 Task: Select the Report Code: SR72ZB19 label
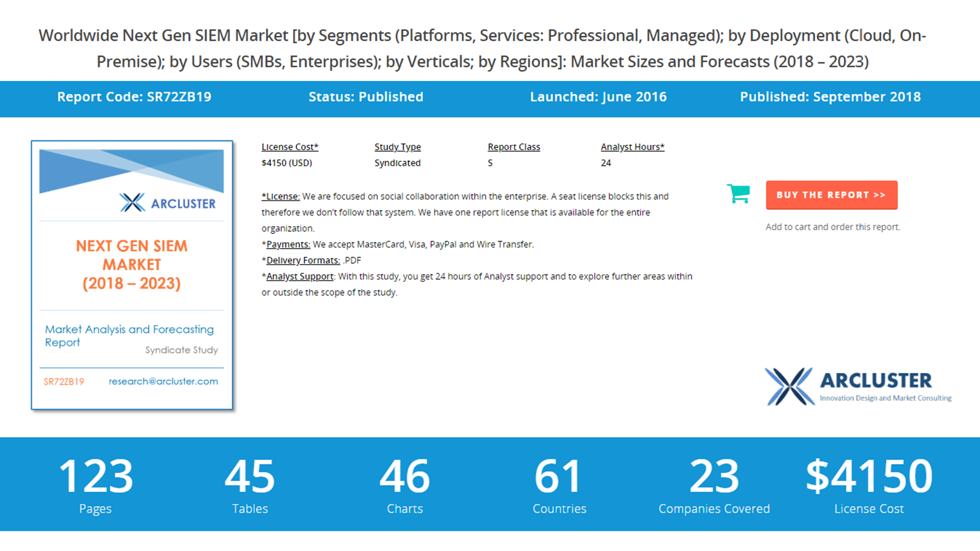point(135,97)
